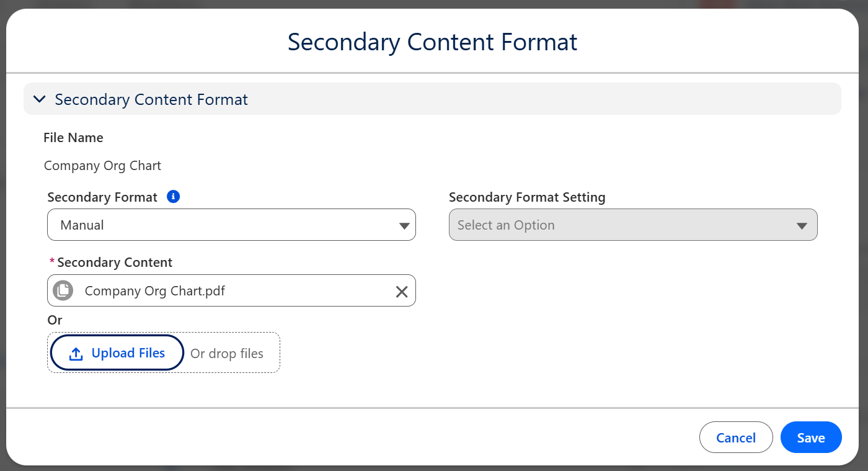Click the arrow beside Select an Option
868x471 pixels.
click(802, 226)
